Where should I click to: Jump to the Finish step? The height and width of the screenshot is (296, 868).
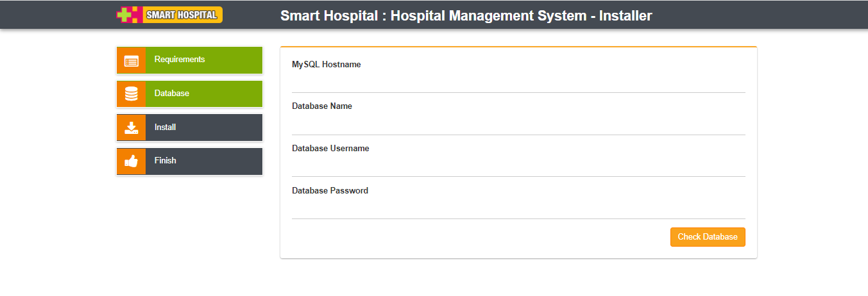click(166, 161)
